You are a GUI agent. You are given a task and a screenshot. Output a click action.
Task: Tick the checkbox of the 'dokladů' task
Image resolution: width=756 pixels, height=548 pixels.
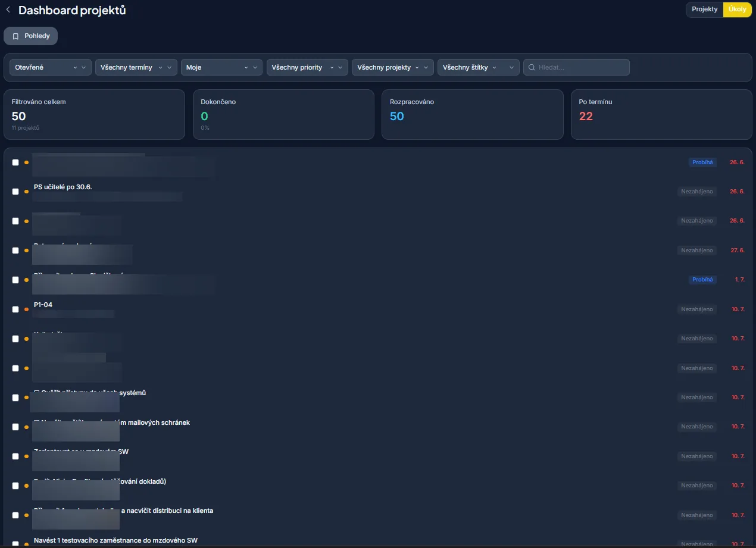(x=15, y=486)
